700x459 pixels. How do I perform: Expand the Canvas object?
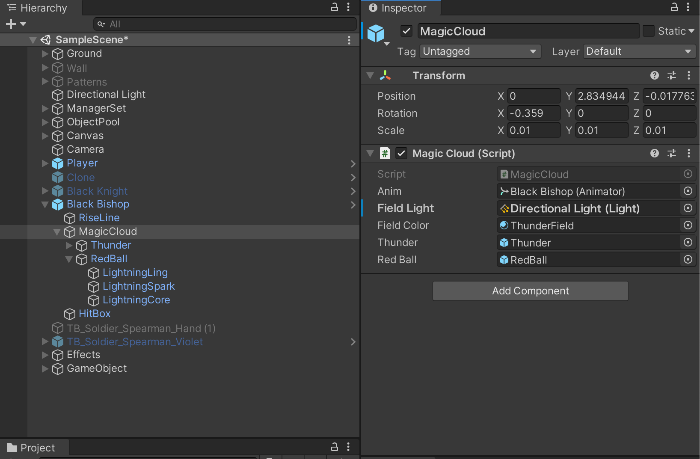[x=45, y=136]
